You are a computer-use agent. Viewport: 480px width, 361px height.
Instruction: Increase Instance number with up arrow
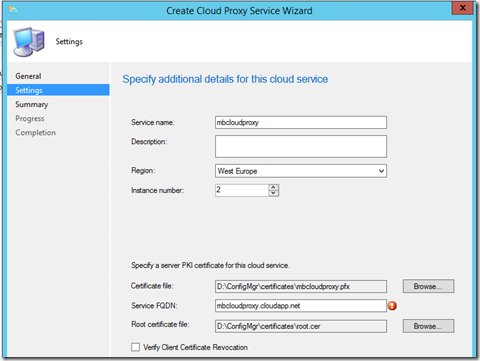[x=273, y=187]
